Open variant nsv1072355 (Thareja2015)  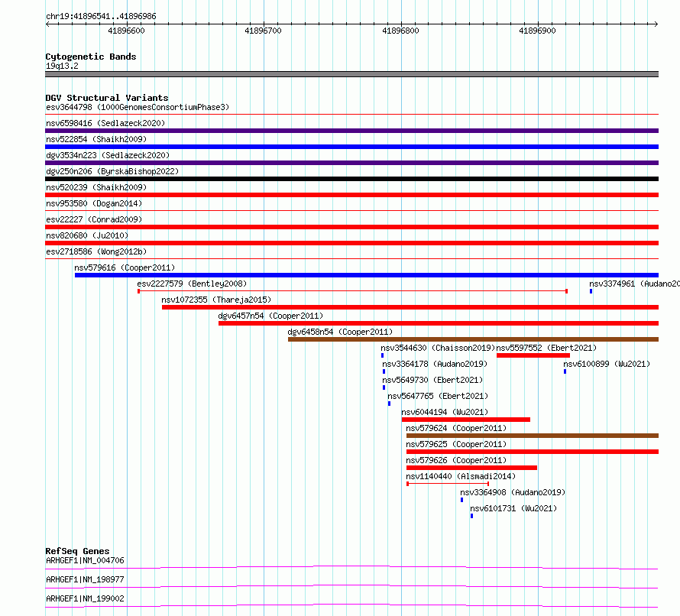click(x=216, y=300)
